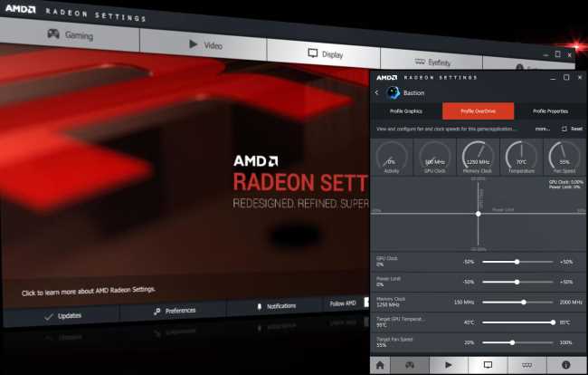Click the Follow AMD label
588x375 pixels.
[x=342, y=303]
